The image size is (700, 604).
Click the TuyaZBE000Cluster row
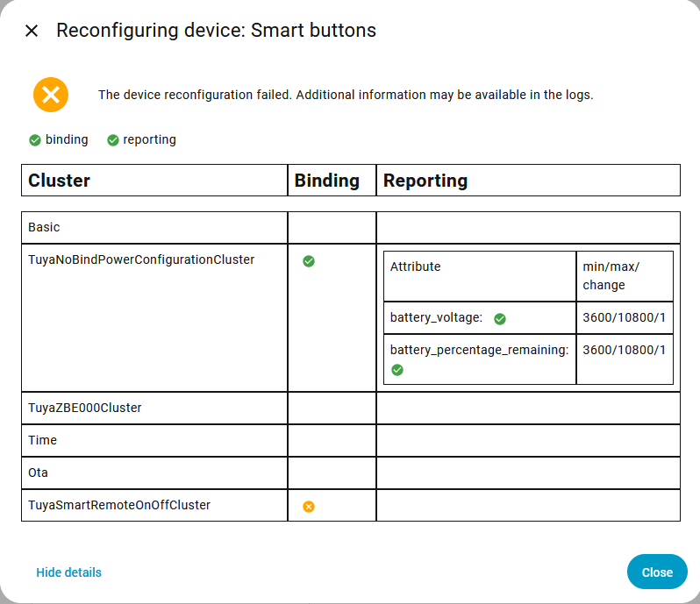pos(351,409)
